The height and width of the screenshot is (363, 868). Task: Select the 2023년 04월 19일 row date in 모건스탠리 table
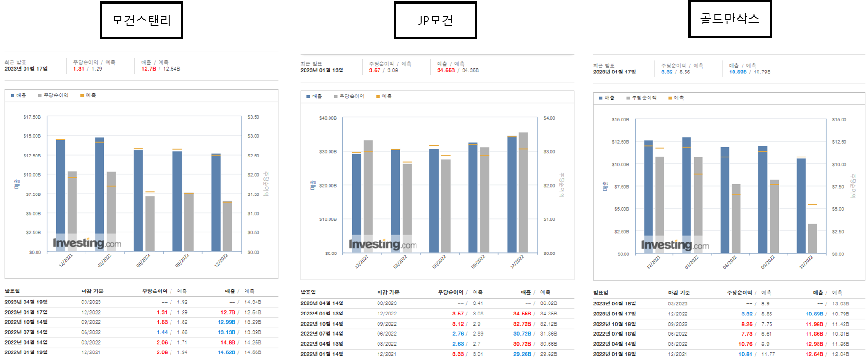pyautogui.click(x=26, y=302)
